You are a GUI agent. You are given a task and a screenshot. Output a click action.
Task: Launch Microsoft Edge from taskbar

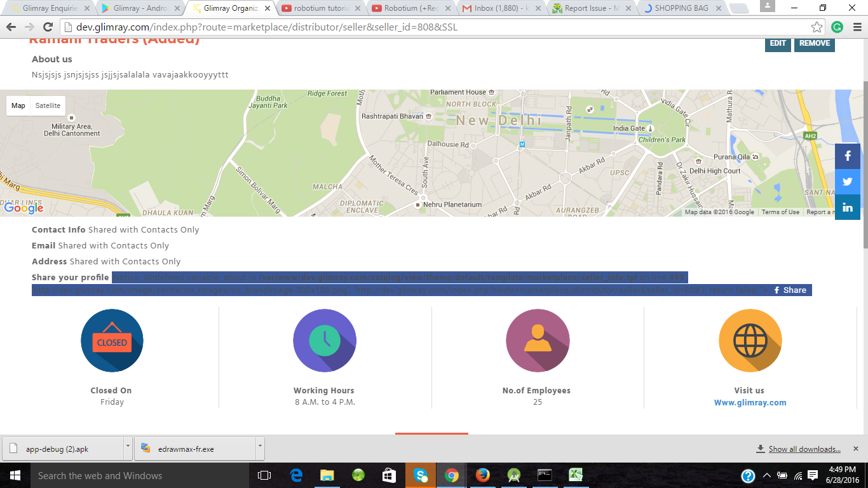point(296,475)
